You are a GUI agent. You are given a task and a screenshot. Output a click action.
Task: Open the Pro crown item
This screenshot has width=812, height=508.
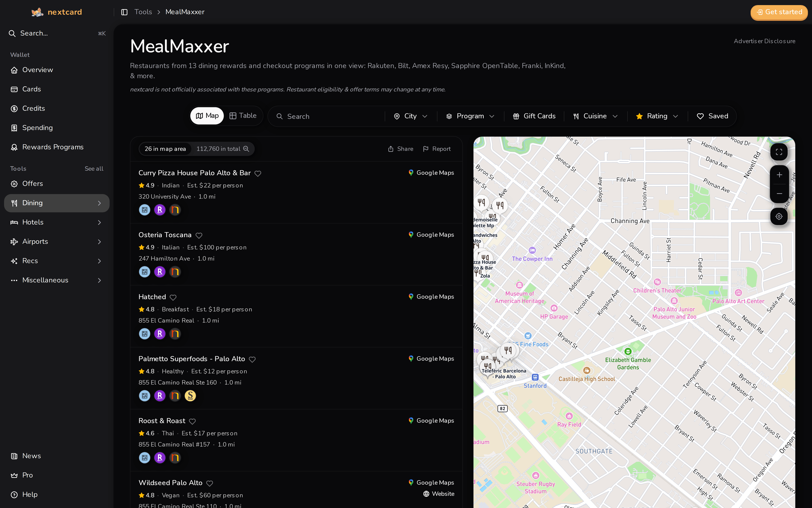[57, 475]
